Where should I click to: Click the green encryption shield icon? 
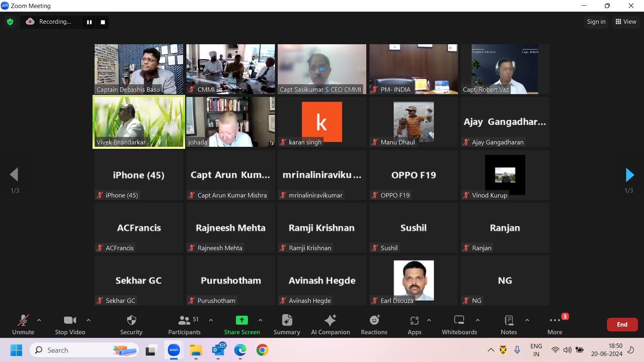click(10, 22)
